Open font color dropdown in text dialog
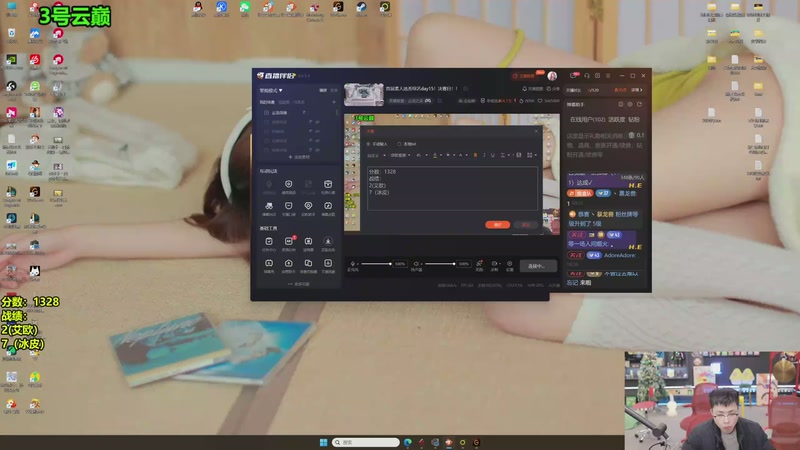 pyautogui.click(x=437, y=155)
